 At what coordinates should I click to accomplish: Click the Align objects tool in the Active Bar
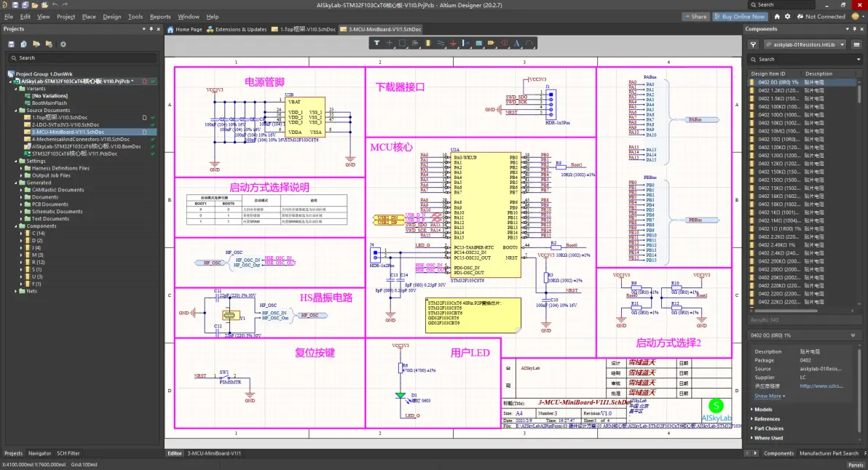[x=414, y=43]
